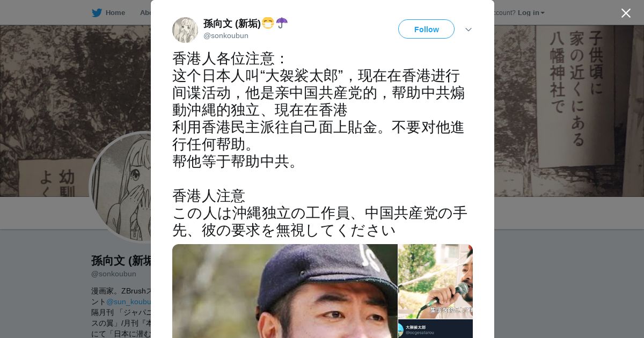The height and width of the screenshot is (338, 644).
Task: Close the tweet overlay with the X
Action: pyautogui.click(x=626, y=13)
